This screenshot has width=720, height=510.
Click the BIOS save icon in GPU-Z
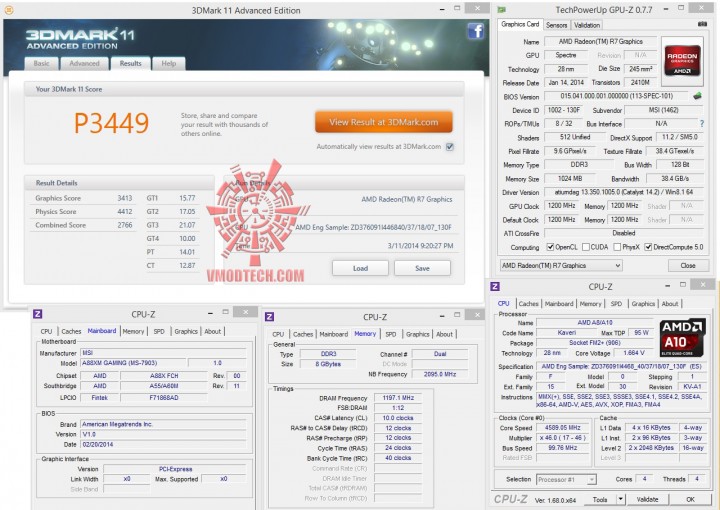[x=697, y=96]
